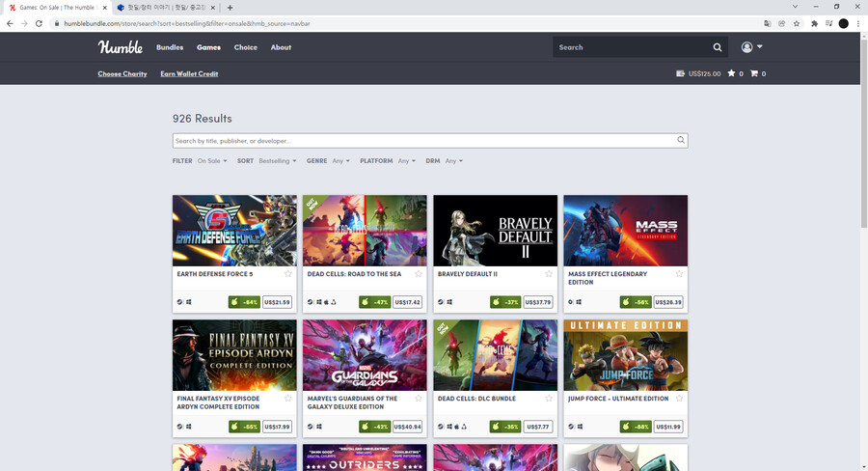Viewport: 868px width, 471px height.
Task: Open the Platform filter dropdown
Action: (406, 161)
